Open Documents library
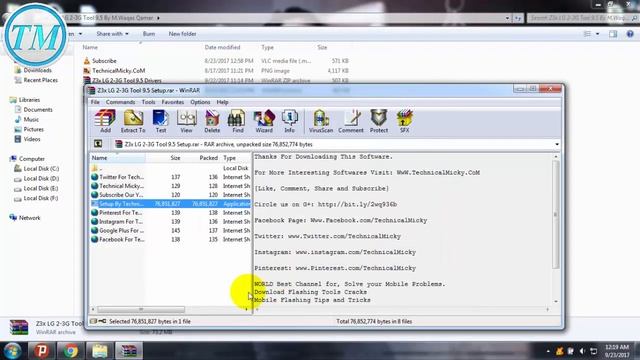640x360 pixels. [x=38, y=109]
